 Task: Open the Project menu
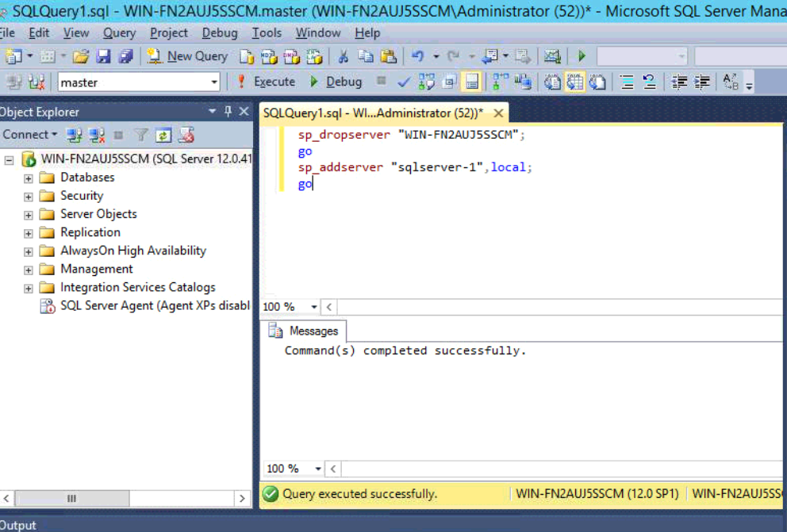[169, 33]
